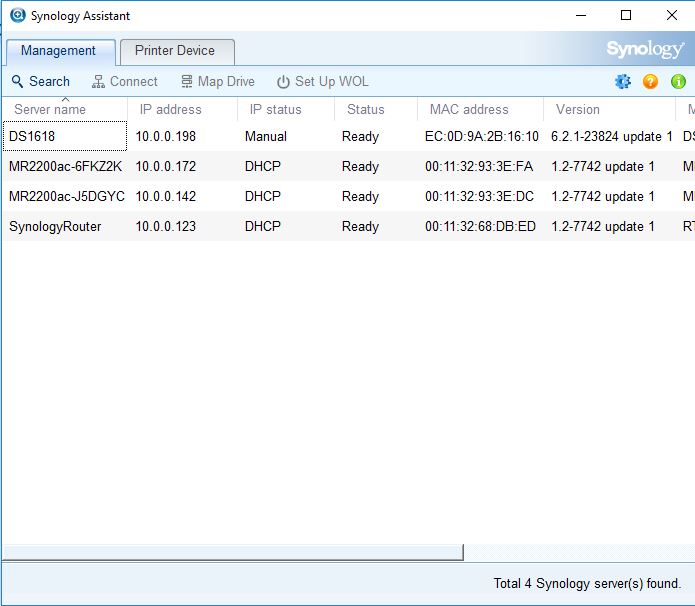Screen dimensions: 695x606
Task: Click the Search magnifier icon
Action: (x=17, y=82)
